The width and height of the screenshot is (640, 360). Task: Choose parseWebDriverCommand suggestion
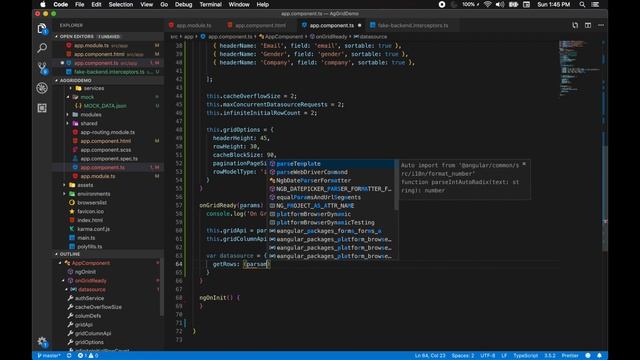pos(331,172)
